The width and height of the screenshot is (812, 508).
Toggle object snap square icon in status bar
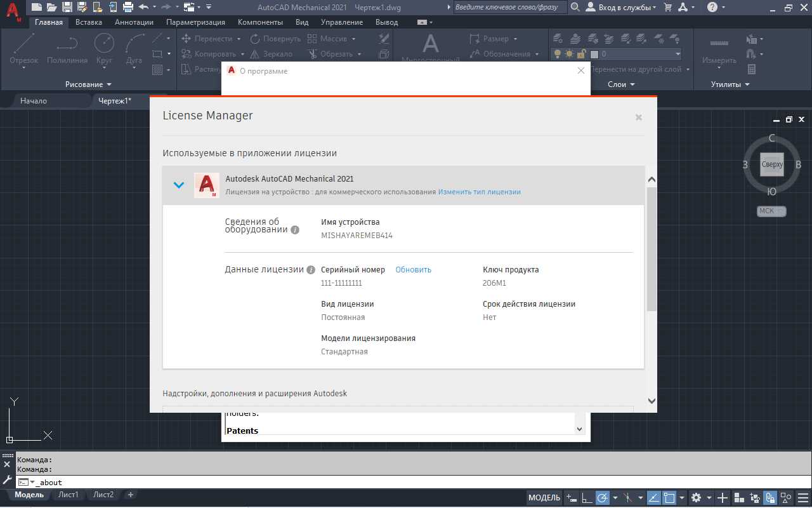(669, 498)
